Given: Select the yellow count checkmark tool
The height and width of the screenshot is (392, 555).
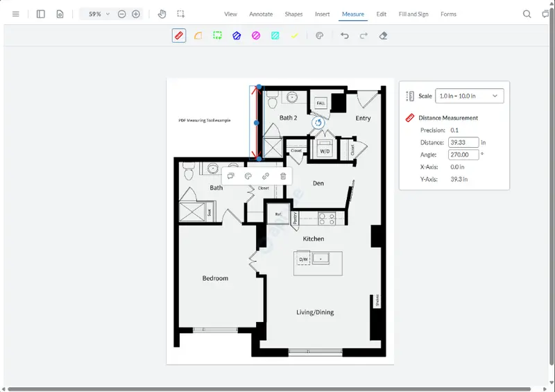Looking at the screenshot, I should click(x=294, y=36).
